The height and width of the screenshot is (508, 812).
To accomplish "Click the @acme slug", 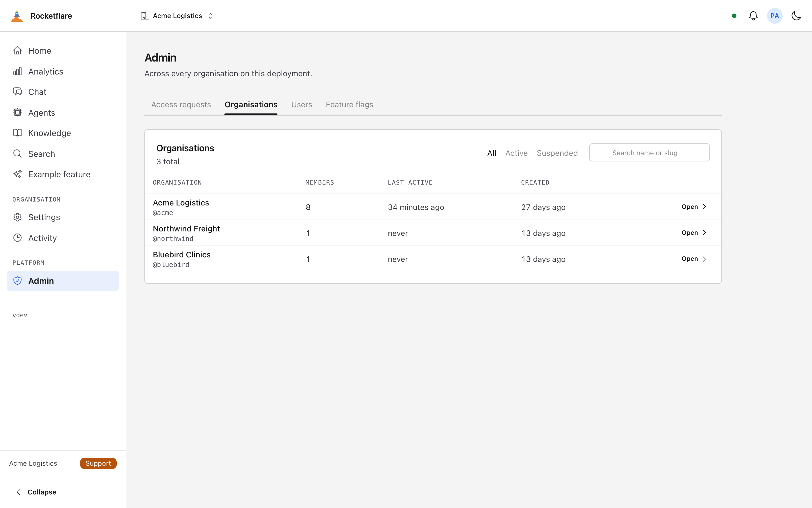I will [163, 213].
